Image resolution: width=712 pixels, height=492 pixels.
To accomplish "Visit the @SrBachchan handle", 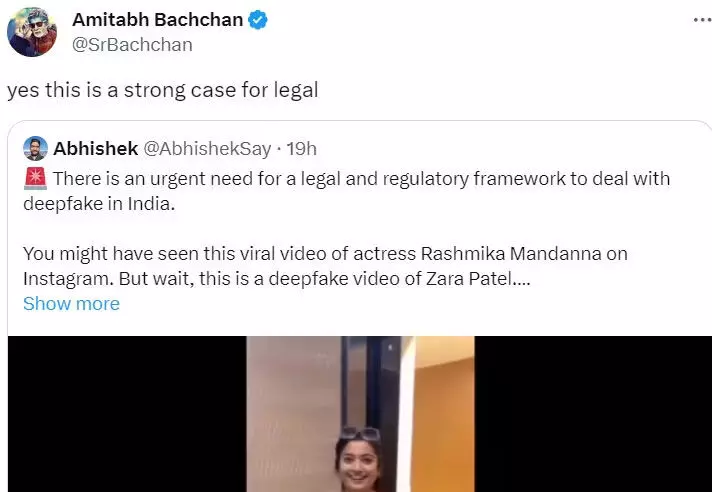I will coord(132,44).
